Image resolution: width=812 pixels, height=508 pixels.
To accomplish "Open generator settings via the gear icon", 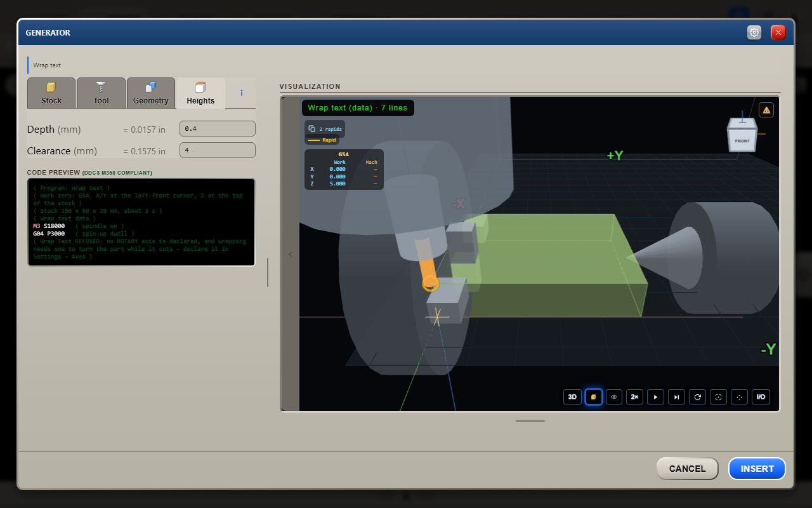I will tap(754, 32).
